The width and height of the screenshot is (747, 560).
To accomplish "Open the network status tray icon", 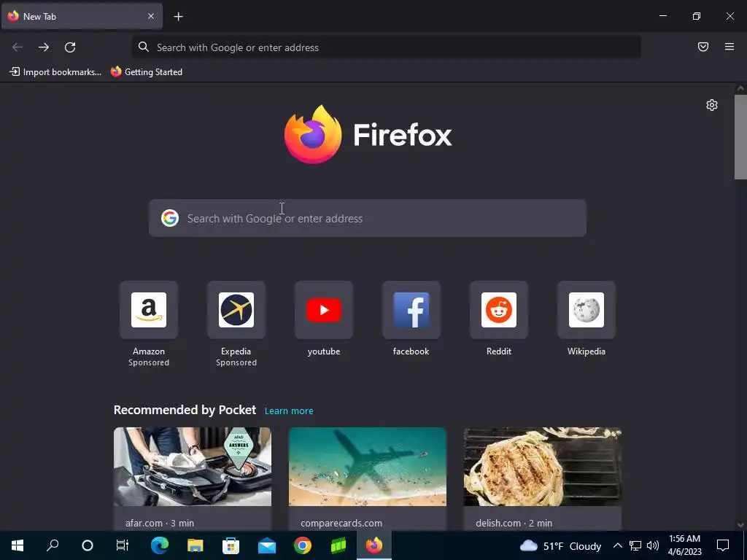I will (635, 545).
